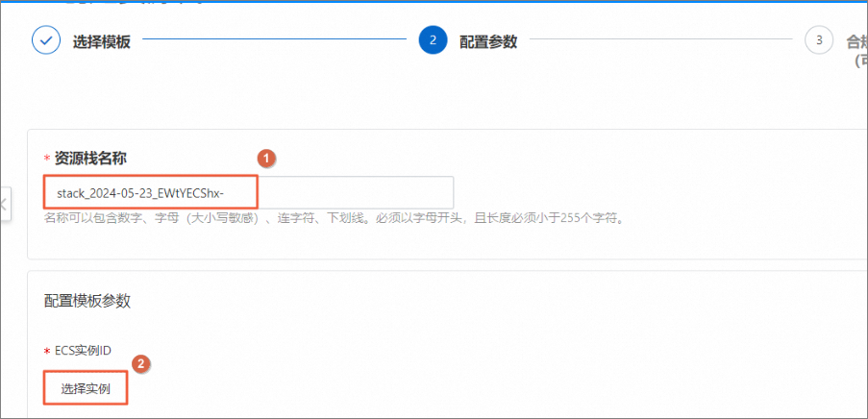Click the step 2 circle for 配置参数
Viewport: 868px width, 419px height.
tap(433, 39)
